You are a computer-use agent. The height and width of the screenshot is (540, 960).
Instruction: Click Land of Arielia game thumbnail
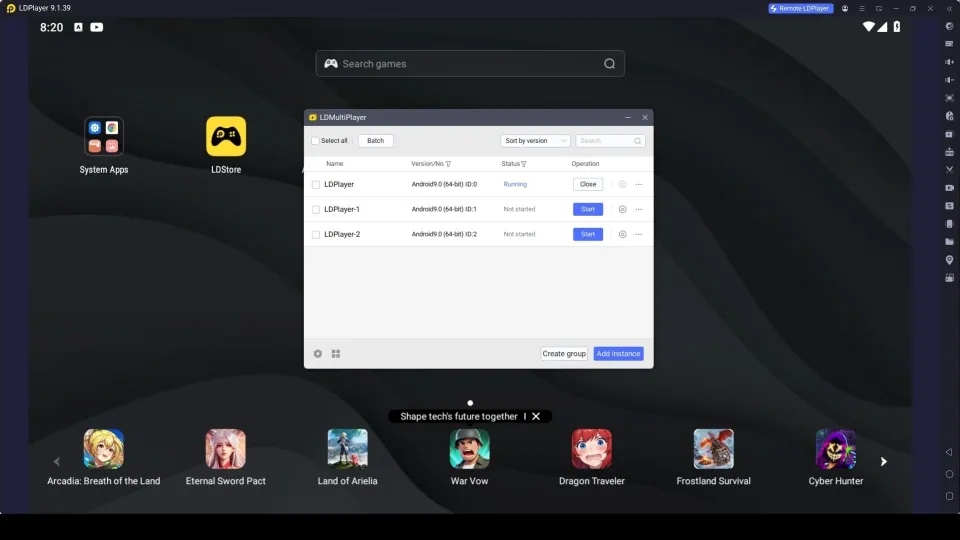pyautogui.click(x=348, y=449)
